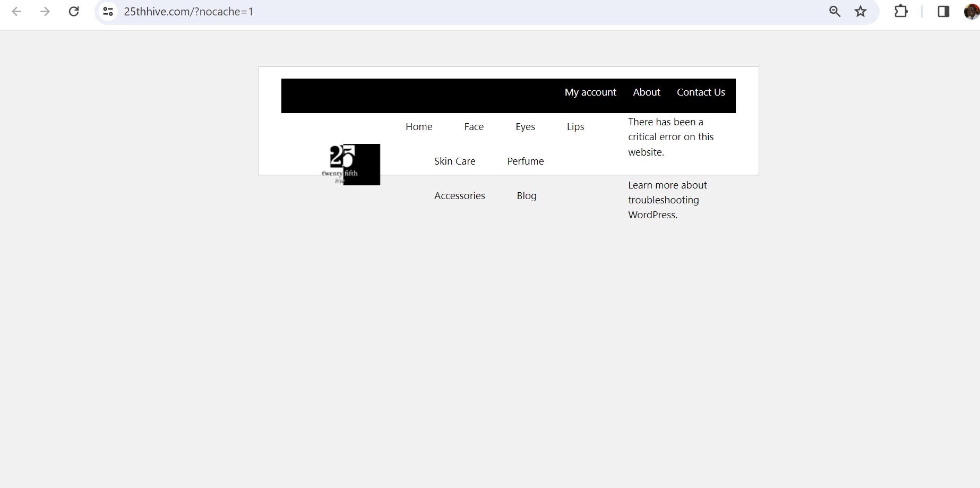Open the Contact Us link
Image resolution: width=980 pixels, height=488 pixels.
coord(701,92)
